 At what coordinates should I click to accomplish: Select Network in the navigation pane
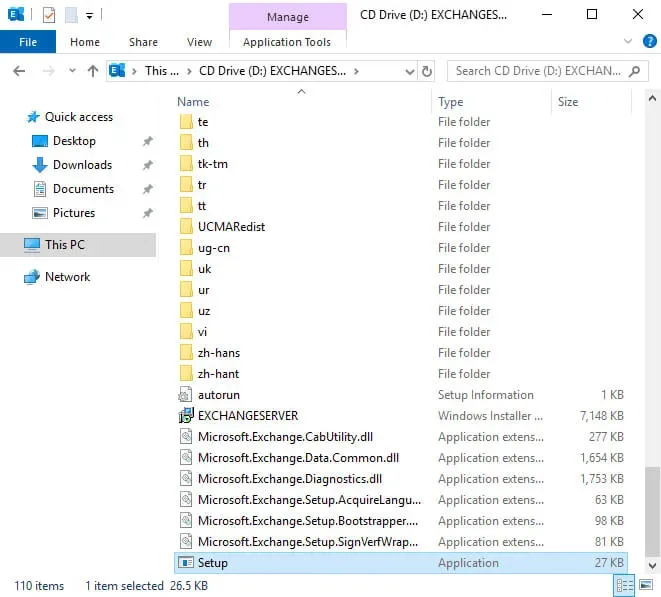pyautogui.click(x=67, y=277)
